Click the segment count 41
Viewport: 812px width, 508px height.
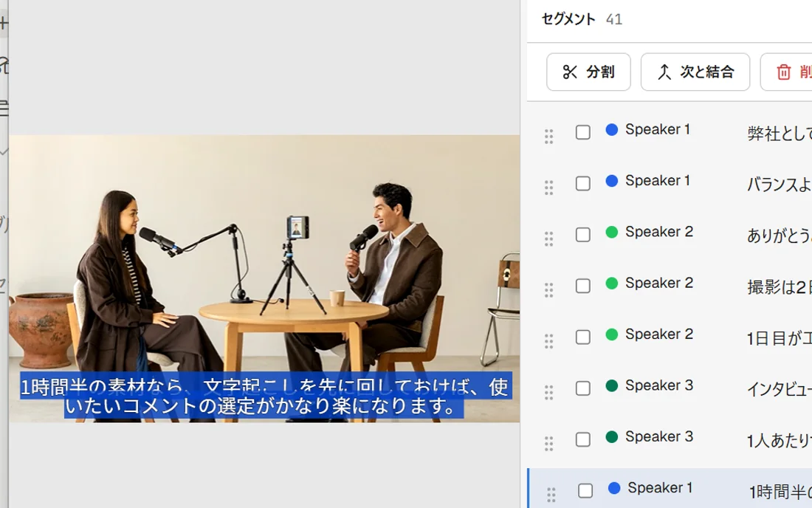[614, 20]
